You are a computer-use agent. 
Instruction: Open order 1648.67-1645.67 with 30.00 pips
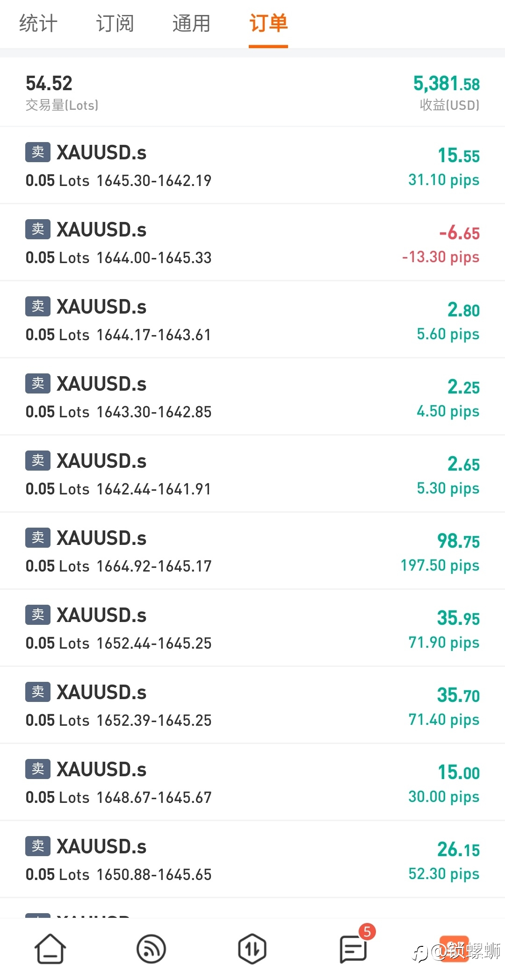pyautogui.click(x=252, y=782)
